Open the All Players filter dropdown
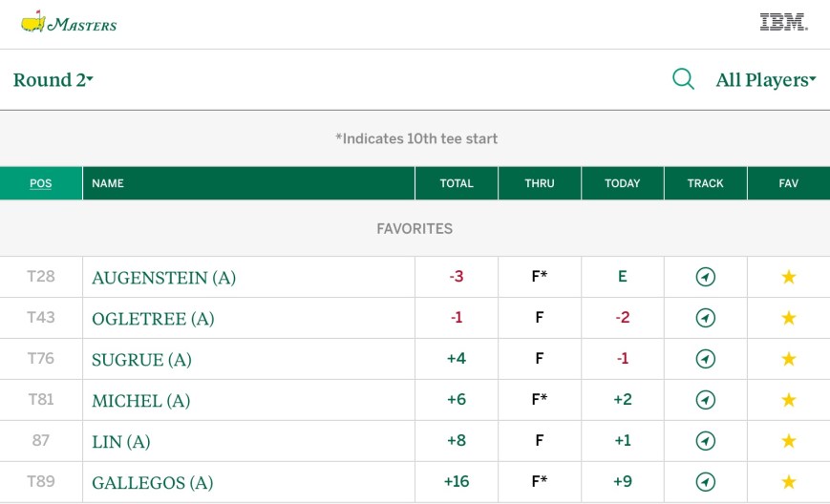This screenshot has width=830, height=504. coord(765,80)
